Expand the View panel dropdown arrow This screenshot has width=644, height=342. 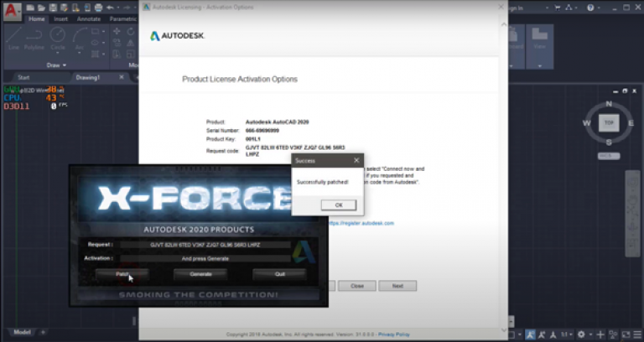(540, 65)
